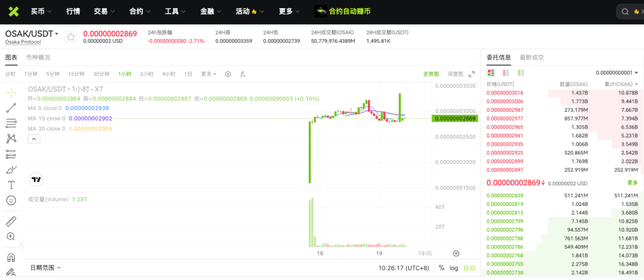Viewport: 644px width, 280px height.
Task: Select the crosshair cursor tool
Action: click(x=11, y=92)
